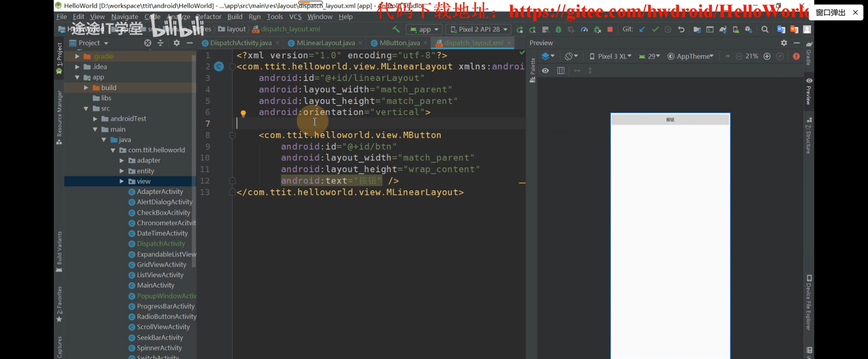This screenshot has height=359, width=868.
Task: Click the Git Update Project arrow icon
Action: (642, 29)
